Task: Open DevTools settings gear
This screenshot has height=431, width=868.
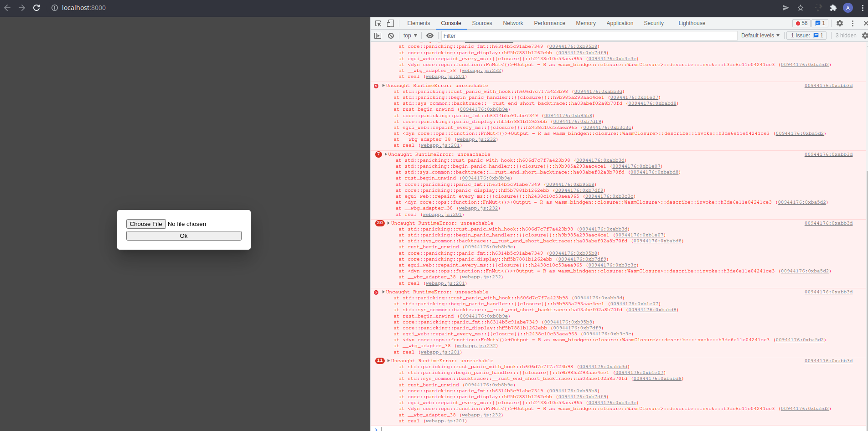Action: [x=839, y=23]
